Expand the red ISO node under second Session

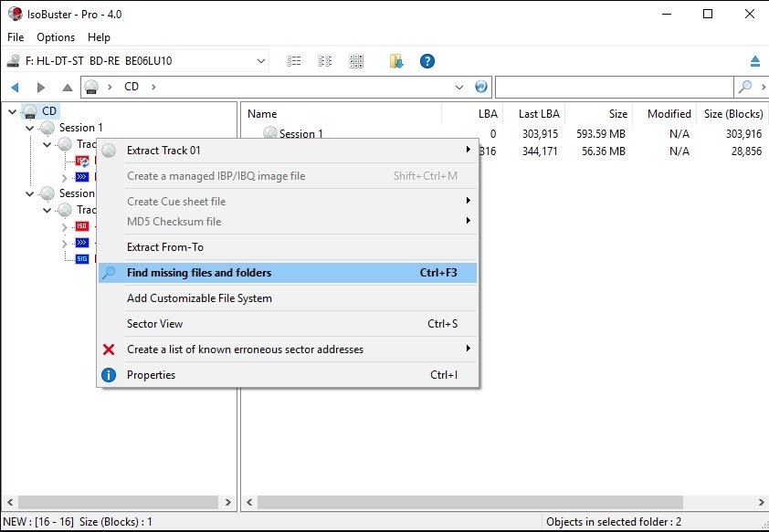[65, 227]
